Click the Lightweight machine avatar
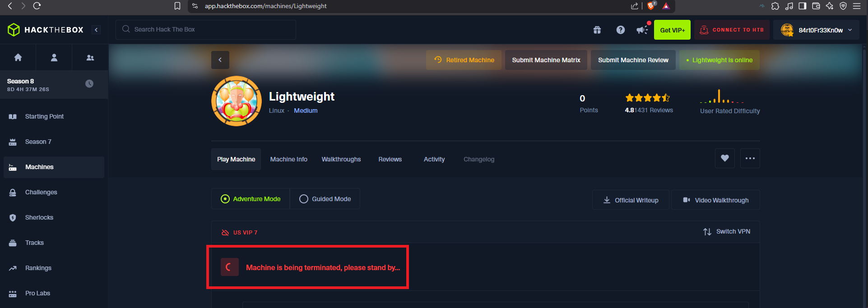Viewport: 868px width, 308px height. [237, 101]
